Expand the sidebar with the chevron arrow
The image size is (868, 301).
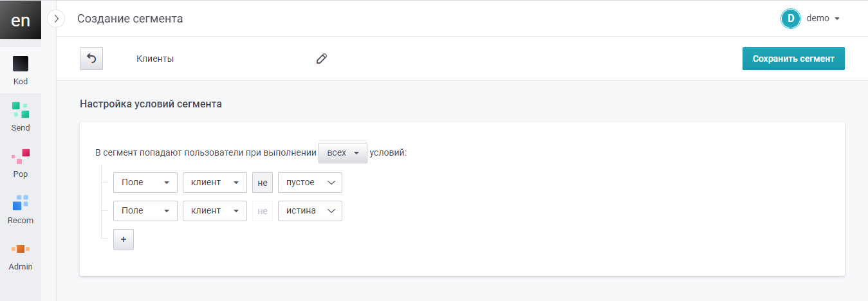[x=56, y=19]
